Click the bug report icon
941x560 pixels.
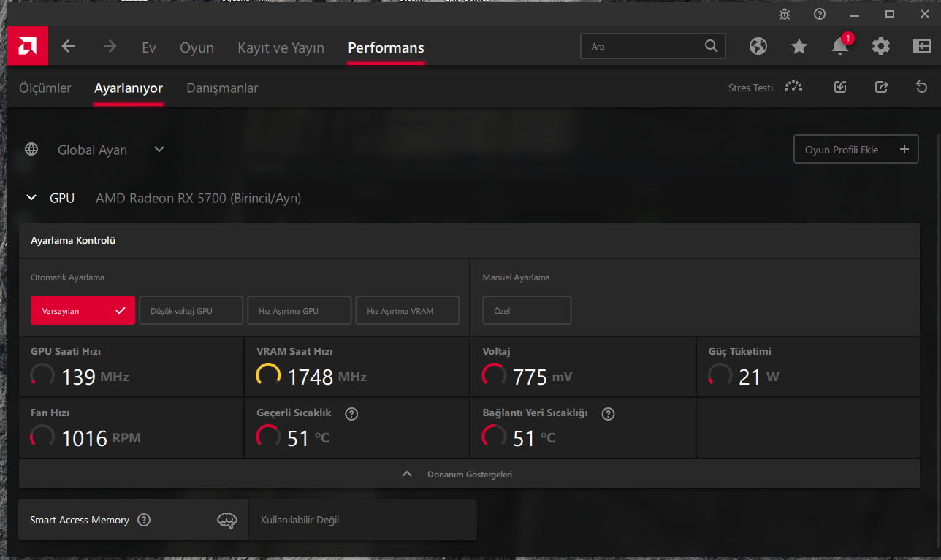click(785, 14)
